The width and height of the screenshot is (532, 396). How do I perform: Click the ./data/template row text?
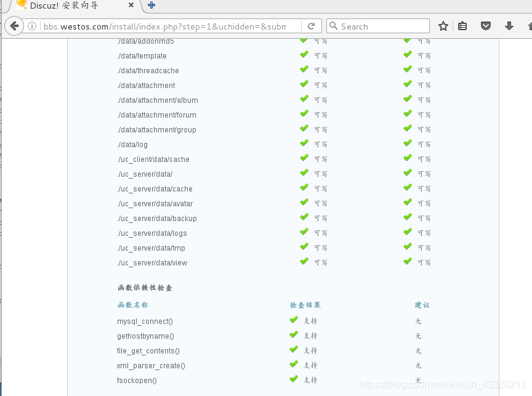click(x=142, y=56)
